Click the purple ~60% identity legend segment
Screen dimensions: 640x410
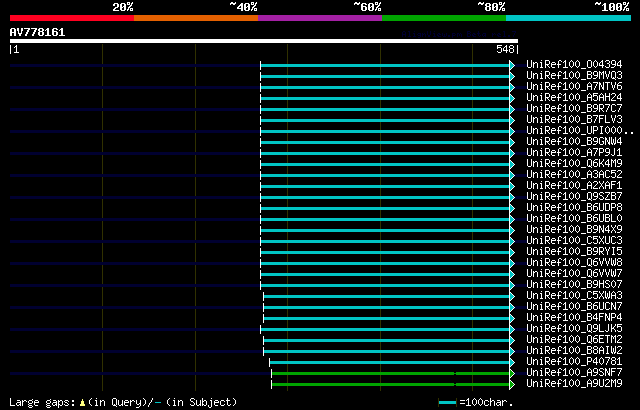point(320,18)
